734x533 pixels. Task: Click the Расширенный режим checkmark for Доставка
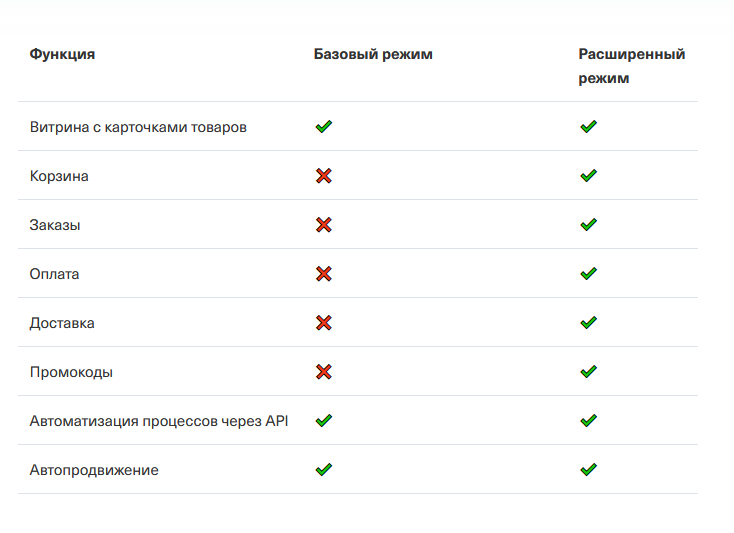click(x=588, y=323)
